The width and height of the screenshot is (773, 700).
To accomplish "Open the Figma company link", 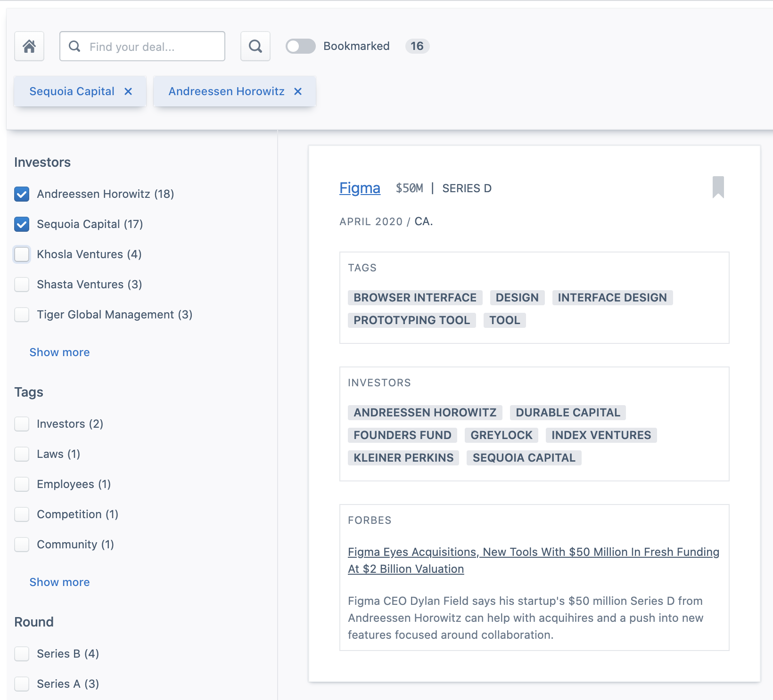I will 360,188.
